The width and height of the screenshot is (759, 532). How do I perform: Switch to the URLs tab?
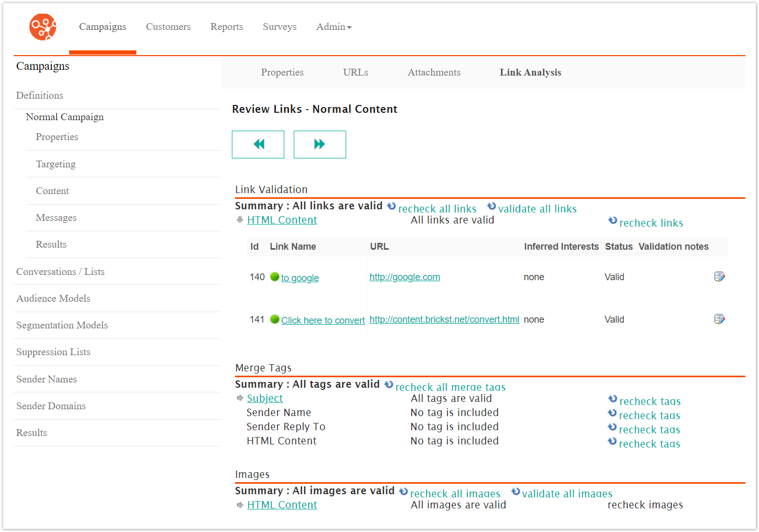[355, 72]
